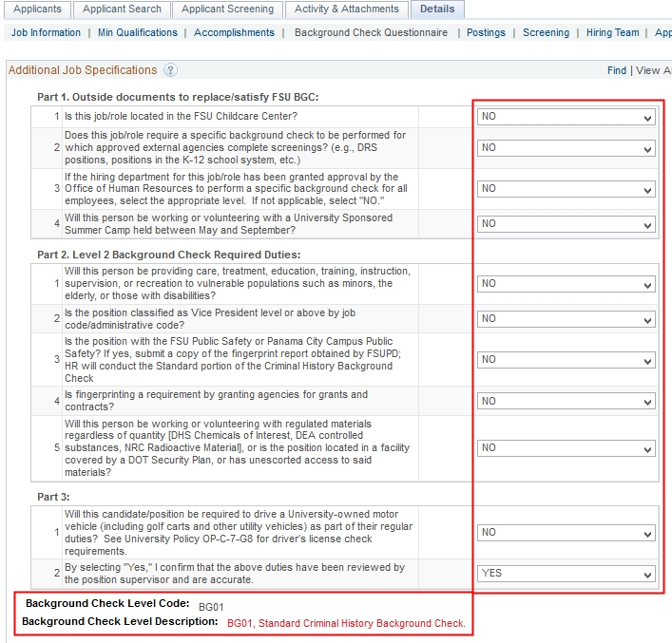The image size is (672, 643).
Task: Expand the fingerprinting requirement for grants dropdown
Action: click(566, 402)
